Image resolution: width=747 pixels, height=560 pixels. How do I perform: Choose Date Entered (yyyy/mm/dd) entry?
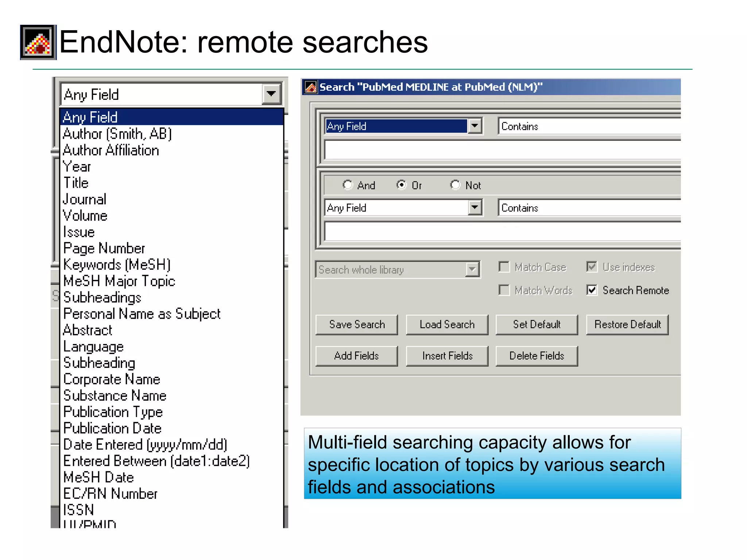[x=171, y=445]
